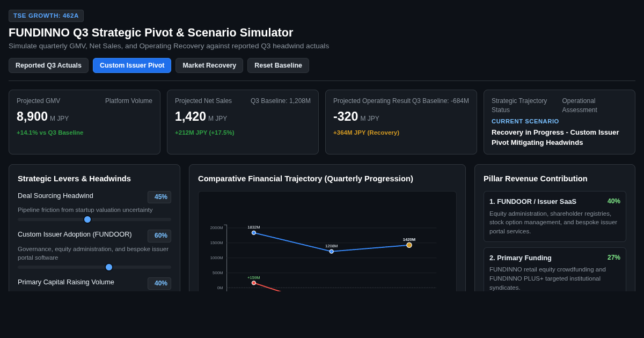The height and width of the screenshot is (338, 644).
Task: Adjust the Custom Issuer Adoption slider handle
Action: 109,267
